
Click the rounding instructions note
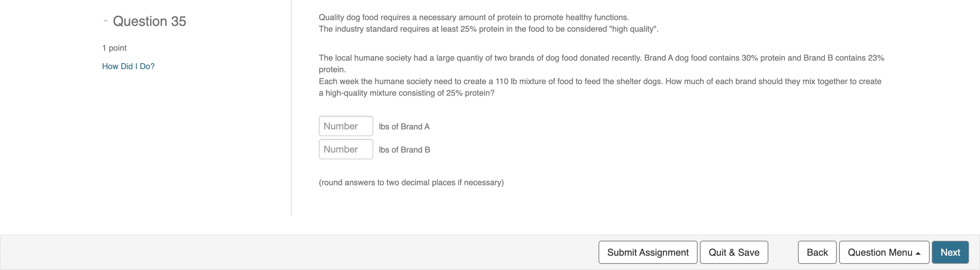pyautogui.click(x=411, y=182)
